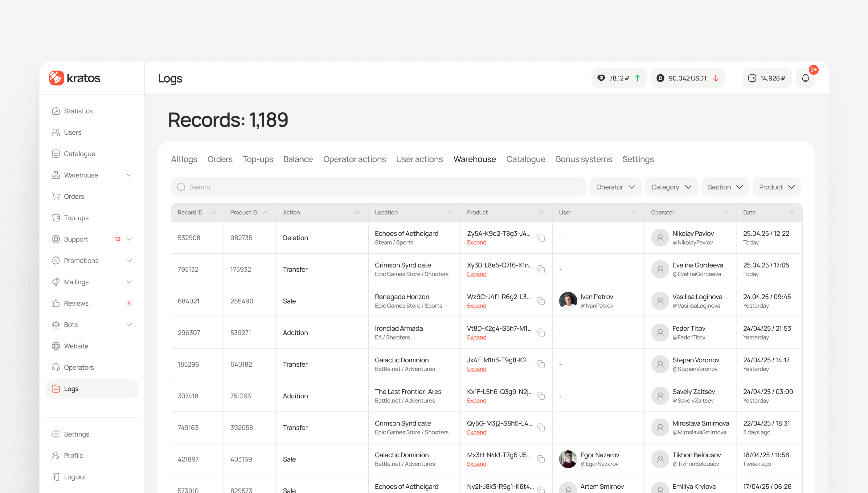Open the Operator filter dropdown
The height and width of the screenshot is (493, 868).
point(615,187)
